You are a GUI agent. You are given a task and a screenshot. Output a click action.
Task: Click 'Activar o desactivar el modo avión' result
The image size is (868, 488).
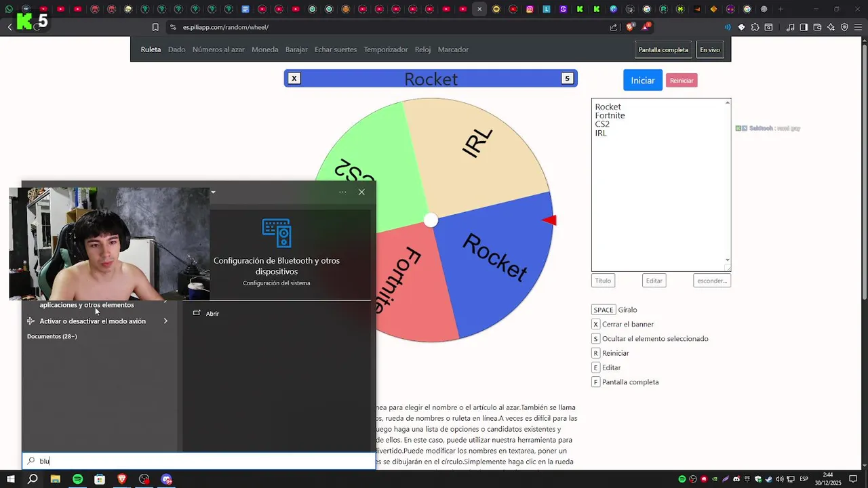pos(92,321)
